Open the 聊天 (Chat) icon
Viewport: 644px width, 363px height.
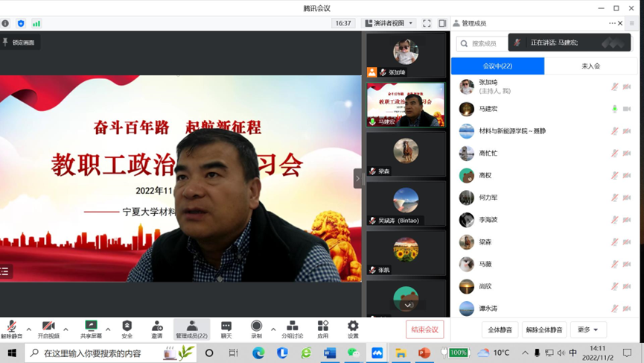(226, 329)
